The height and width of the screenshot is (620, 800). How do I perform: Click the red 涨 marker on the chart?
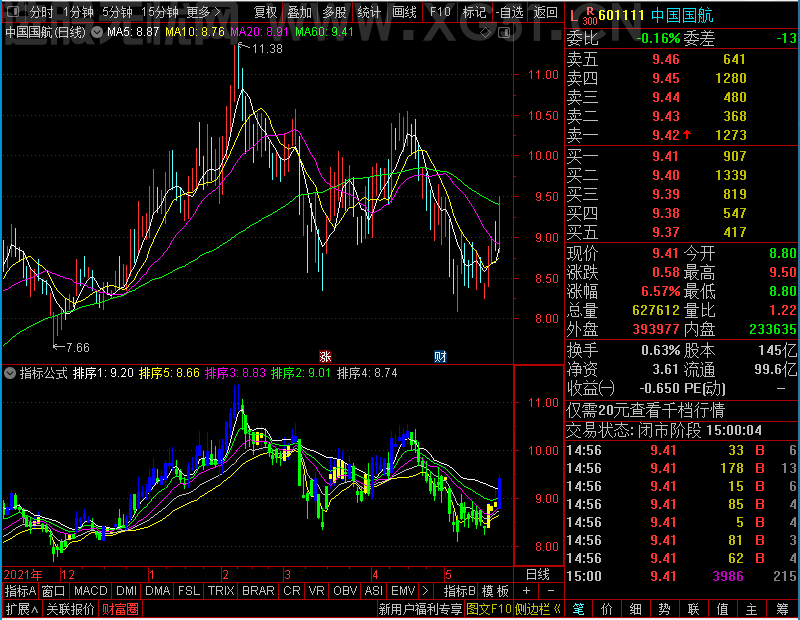click(x=325, y=356)
